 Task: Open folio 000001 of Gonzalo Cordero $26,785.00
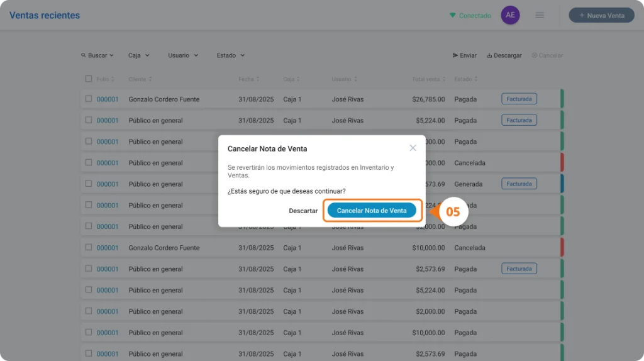pos(107,99)
